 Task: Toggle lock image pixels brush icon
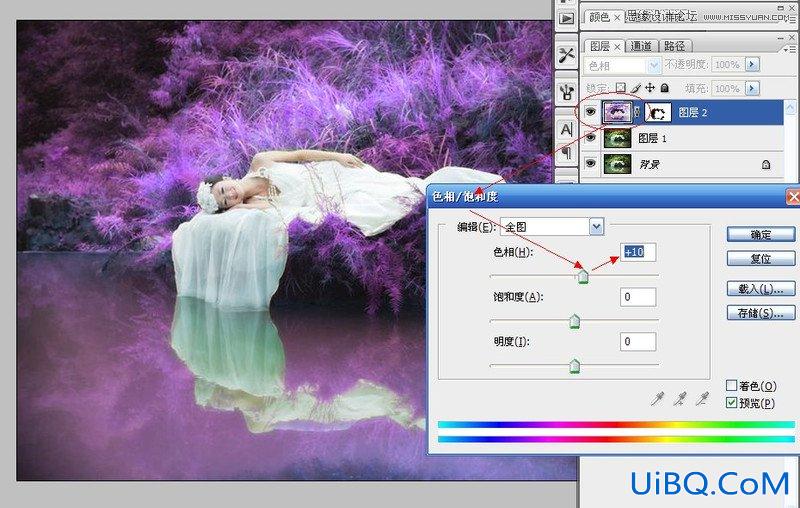tap(635, 88)
